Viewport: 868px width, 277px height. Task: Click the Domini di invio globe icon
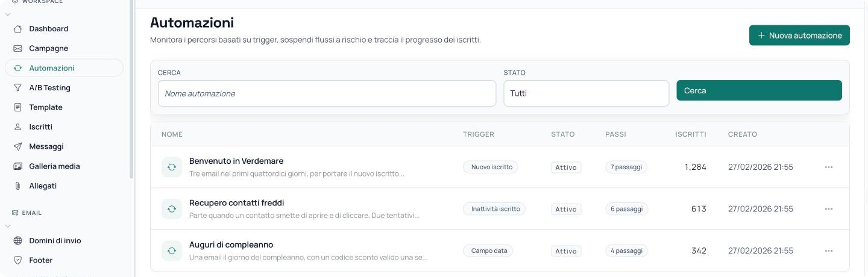click(17, 241)
